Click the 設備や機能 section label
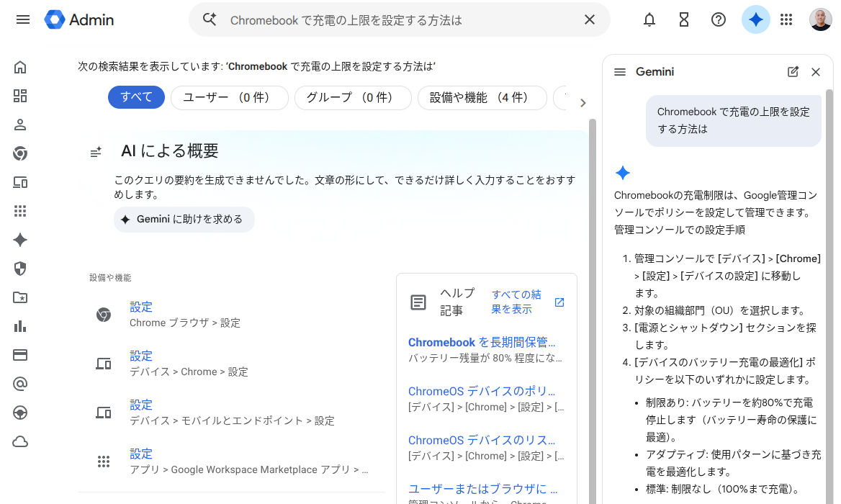This screenshot has height=504, width=841. pyautogui.click(x=110, y=277)
